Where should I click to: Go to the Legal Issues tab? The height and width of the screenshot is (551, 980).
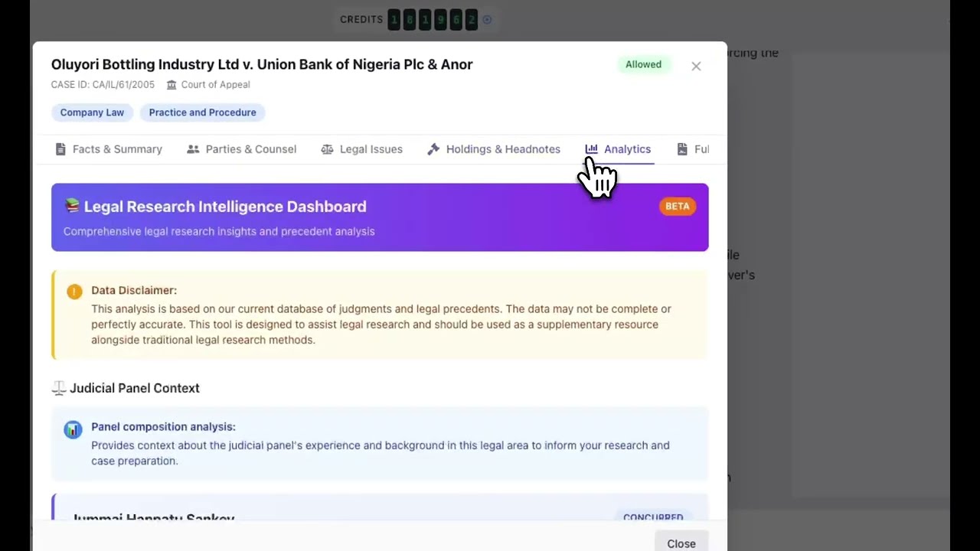361,149
